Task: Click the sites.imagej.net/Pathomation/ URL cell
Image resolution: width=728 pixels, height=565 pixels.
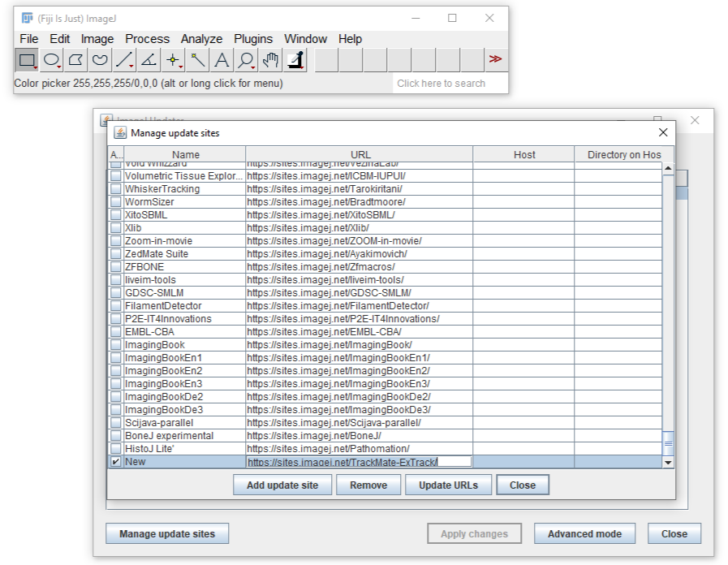Action: 360,449
